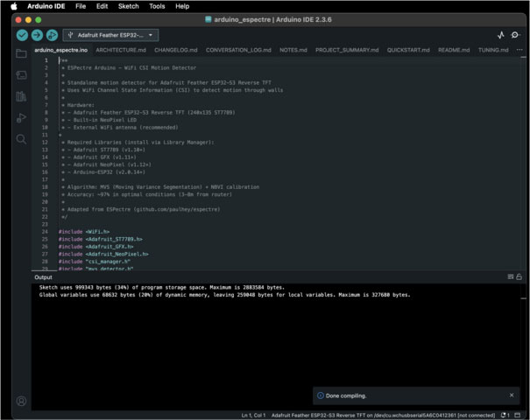Switch to arduino_espectre.ino tab
530x420 pixels.
[x=60, y=50]
